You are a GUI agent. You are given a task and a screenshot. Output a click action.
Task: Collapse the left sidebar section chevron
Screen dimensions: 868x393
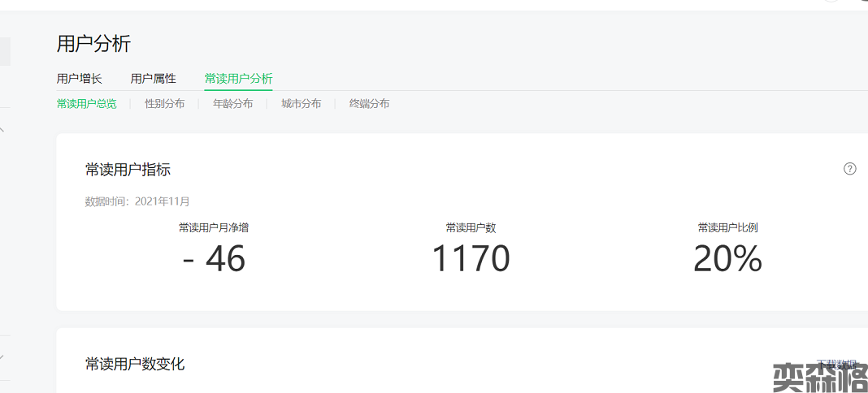(x=2, y=129)
